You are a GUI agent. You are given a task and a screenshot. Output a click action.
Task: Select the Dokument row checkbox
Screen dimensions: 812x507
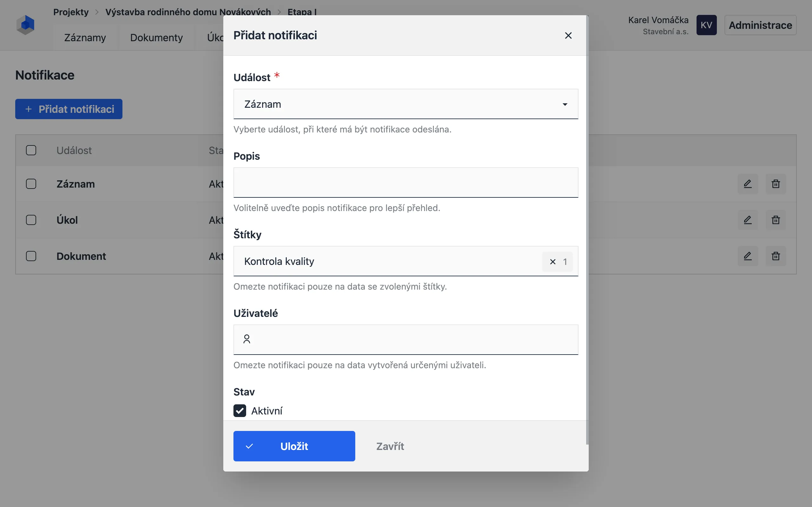tap(31, 256)
